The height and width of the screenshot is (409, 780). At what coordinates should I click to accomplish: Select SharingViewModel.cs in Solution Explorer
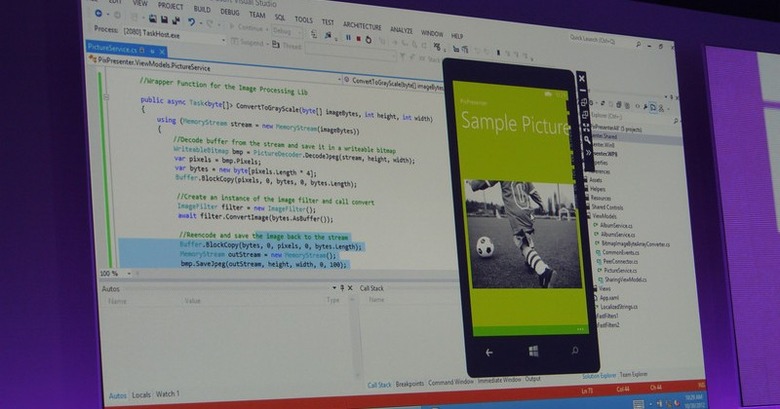pos(622,280)
